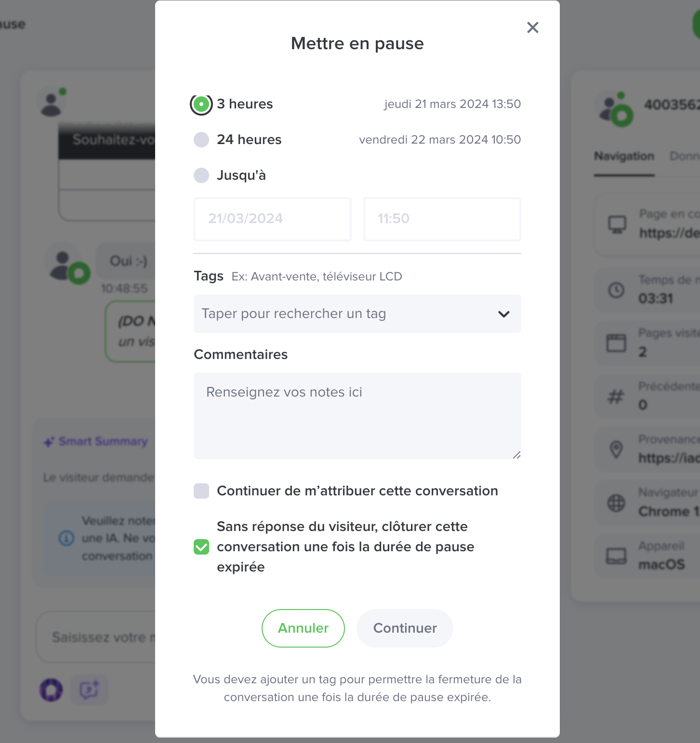The image size is (700, 743).
Task: Choose the 24 heures pause duration
Action: tap(201, 140)
